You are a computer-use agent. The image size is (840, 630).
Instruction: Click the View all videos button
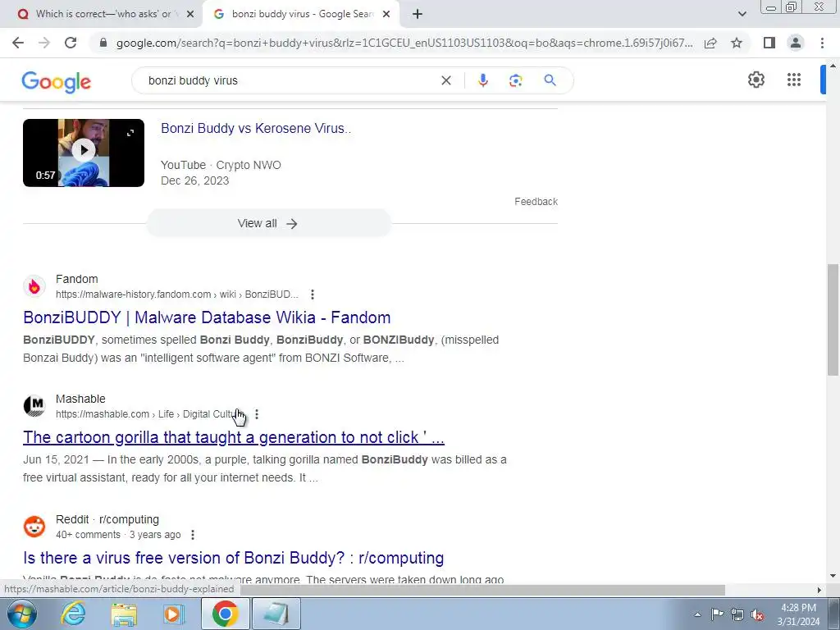pos(268,223)
